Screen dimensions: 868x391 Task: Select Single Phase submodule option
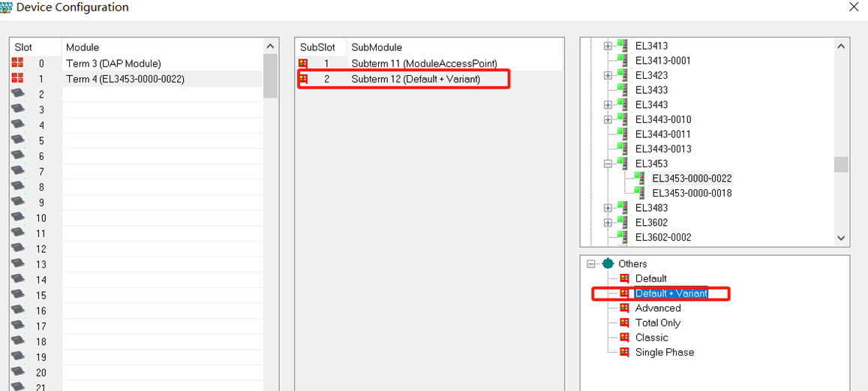tap(664, 352)
